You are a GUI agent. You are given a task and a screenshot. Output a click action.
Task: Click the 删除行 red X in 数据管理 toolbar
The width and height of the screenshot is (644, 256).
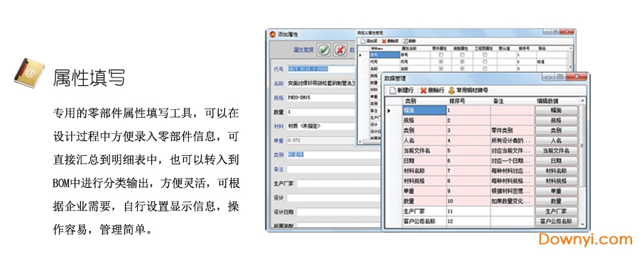(423, 90)
